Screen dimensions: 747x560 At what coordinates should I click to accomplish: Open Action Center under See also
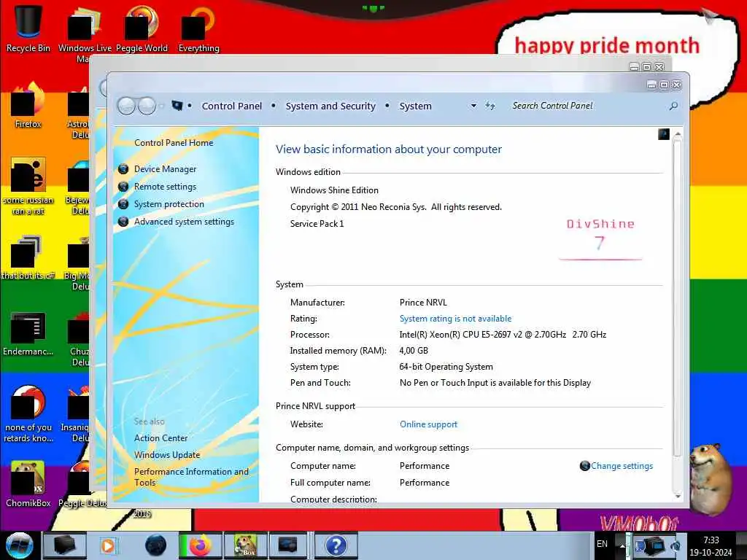coord(160,438)
